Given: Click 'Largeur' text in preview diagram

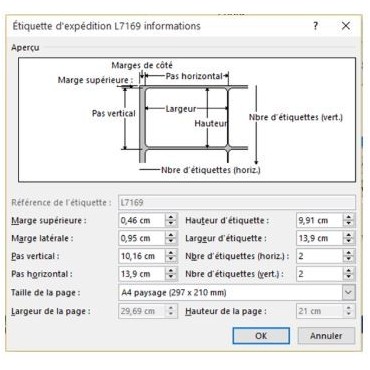Looking at the screenshot, I should [181, 109].
